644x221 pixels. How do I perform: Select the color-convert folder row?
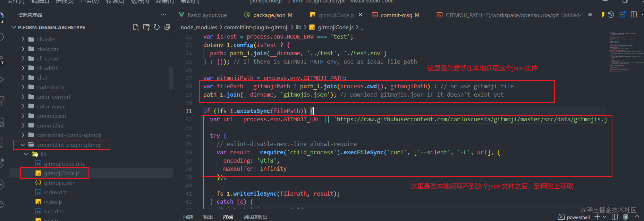point(92,97)
